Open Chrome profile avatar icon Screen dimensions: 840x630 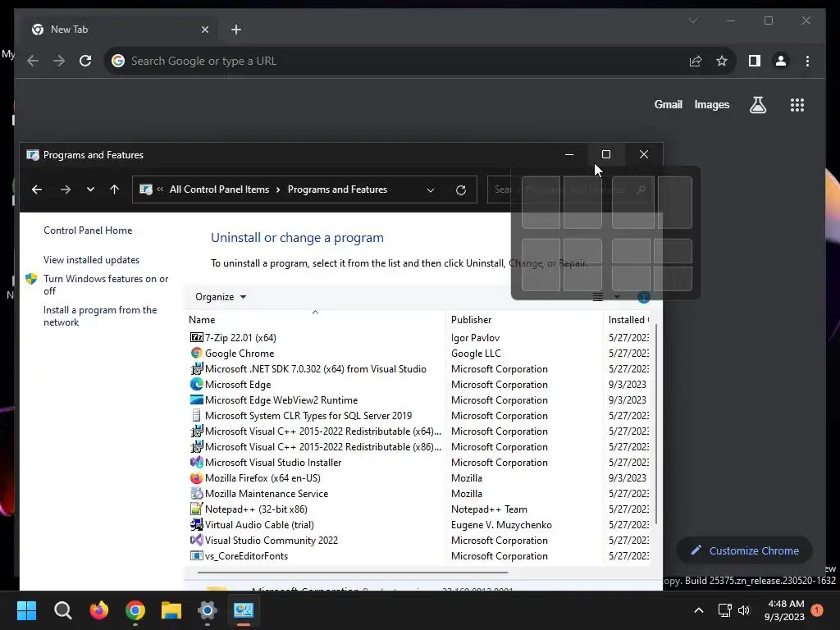pyautogui.click(x=781, y=61)
